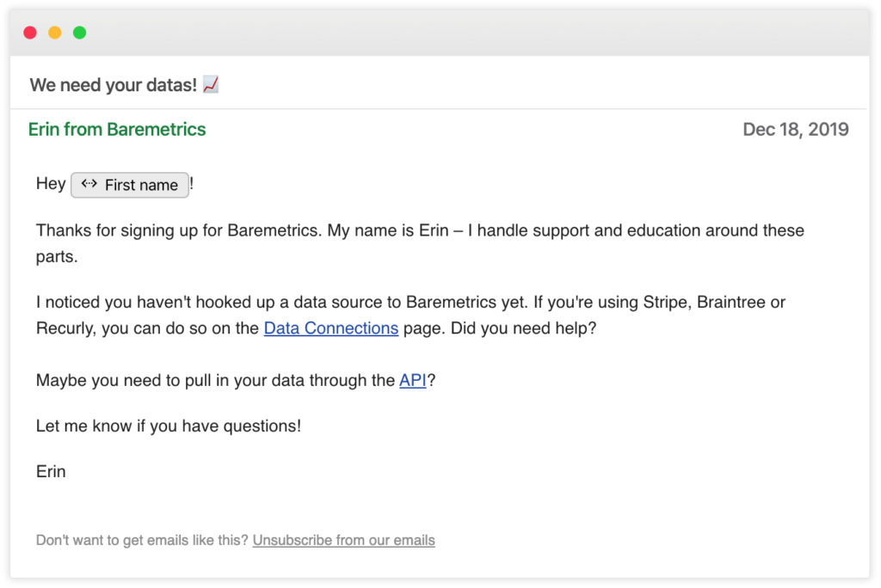The height and width of the screenshot is (588, 881).
Task: Click the red close window button
Action: click(30, 33)
